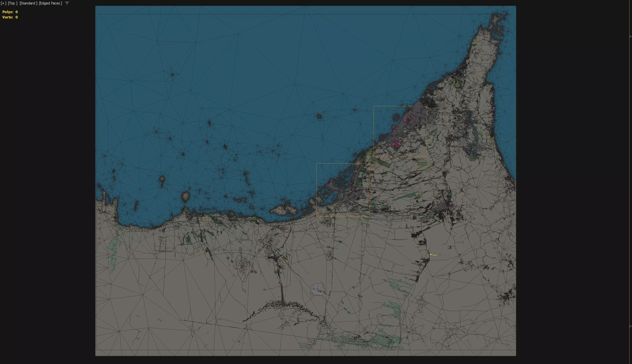Click the Verts count statistic
632x364 pixels.
pyautogui.click(x=10, y=17)
